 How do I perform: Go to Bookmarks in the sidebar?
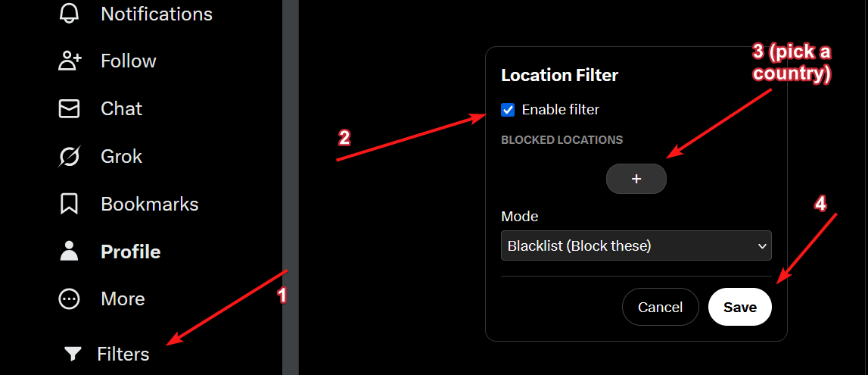click(149, 204)
